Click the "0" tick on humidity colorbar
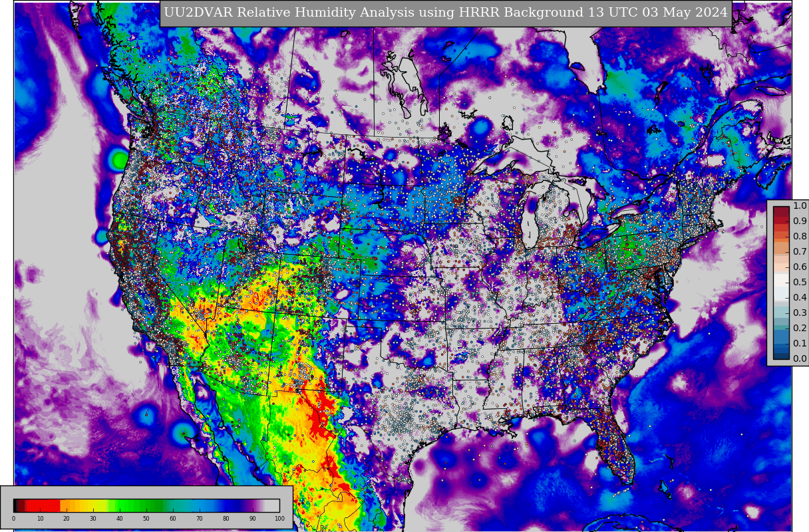This screenshot has width=809, height=532. point(13,519)
